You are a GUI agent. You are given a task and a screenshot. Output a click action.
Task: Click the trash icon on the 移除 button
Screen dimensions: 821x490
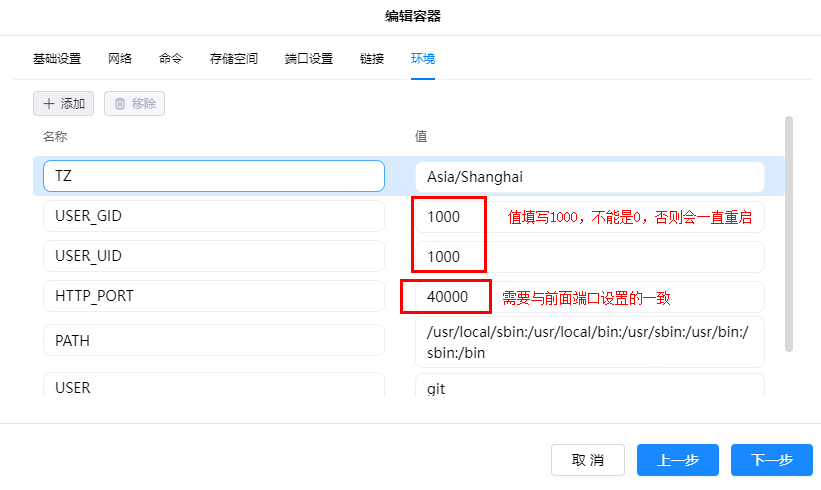pos(120,104)
